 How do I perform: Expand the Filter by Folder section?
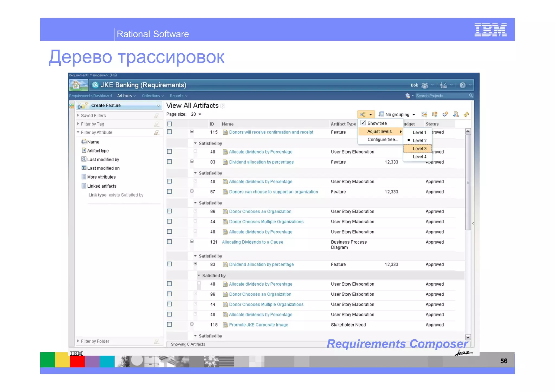pos(78,341)
